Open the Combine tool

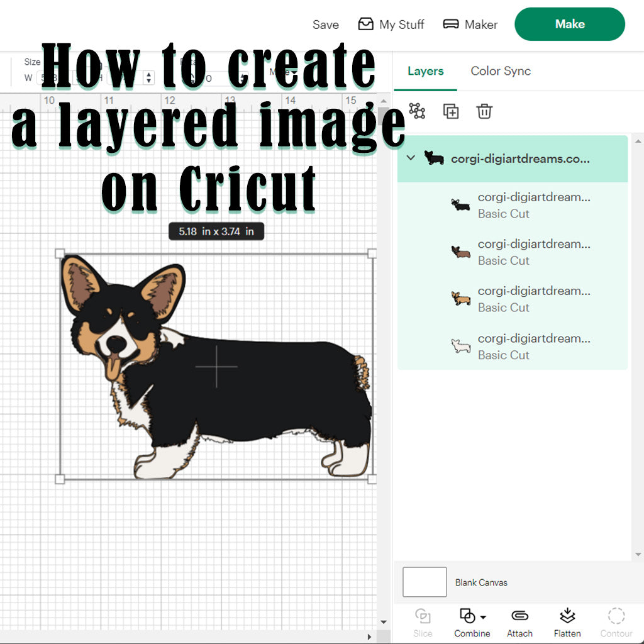coord(468,623)
